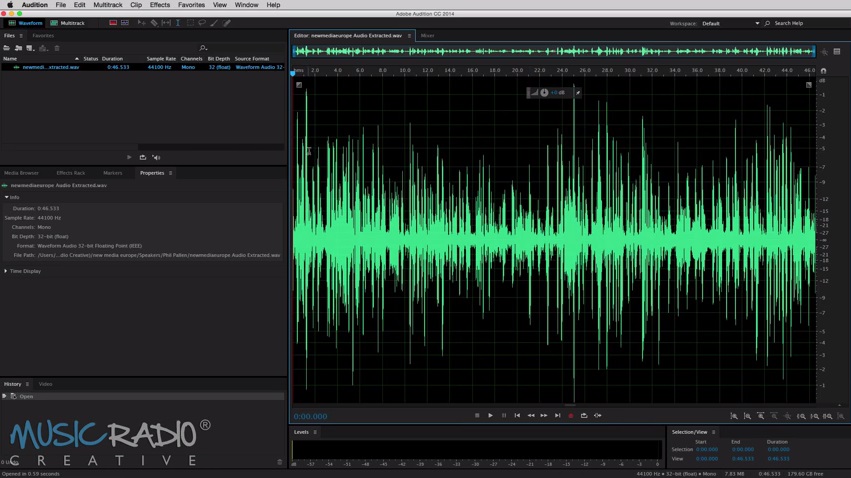
Task: Click the trash icon in Files panel
Action: 57,48
